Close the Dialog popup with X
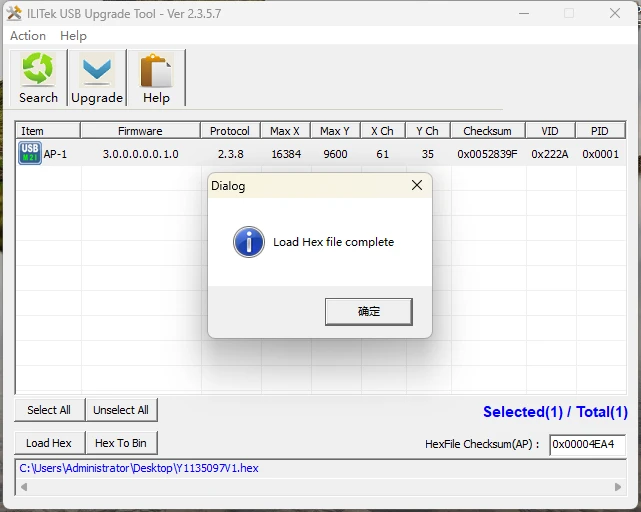 coord(417,185)
